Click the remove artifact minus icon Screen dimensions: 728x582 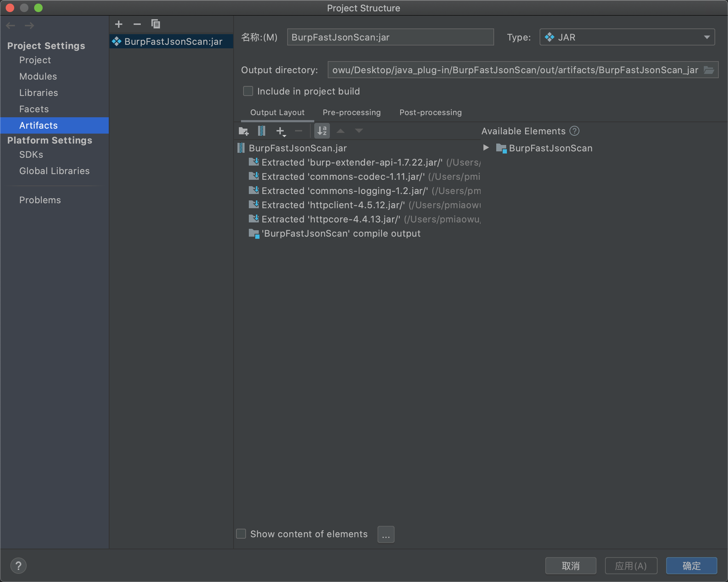pyautogui.click(x=137, y=24)
